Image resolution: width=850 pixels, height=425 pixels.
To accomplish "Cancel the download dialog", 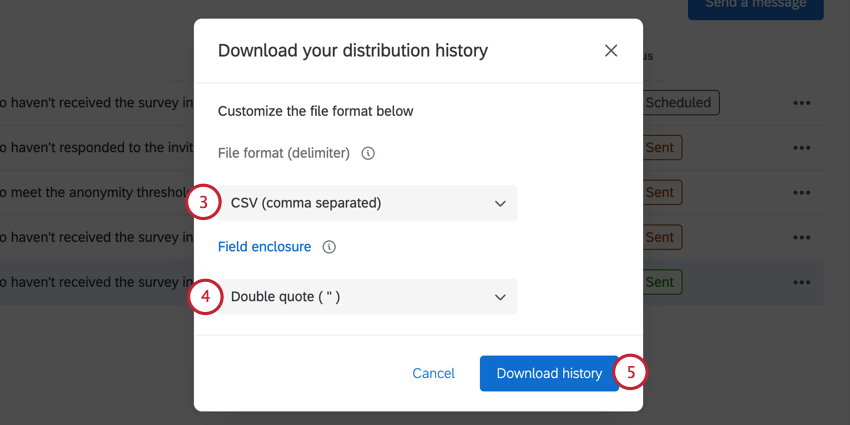I will [433, 373].
